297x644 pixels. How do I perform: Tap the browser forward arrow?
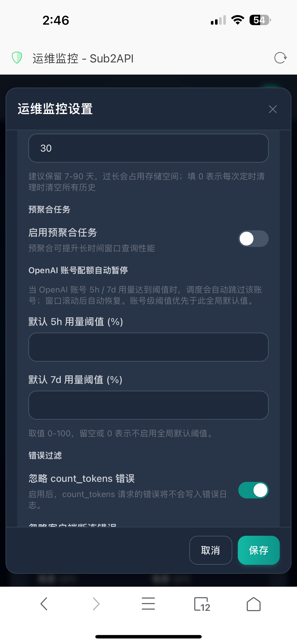pyautogui.click(x=96, y=604)
